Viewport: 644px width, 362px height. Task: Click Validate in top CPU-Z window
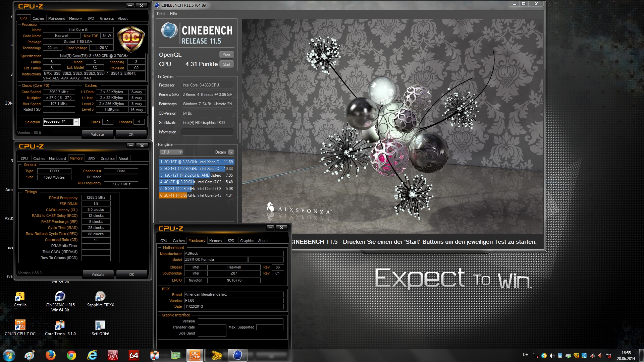(x=98, y=134)
